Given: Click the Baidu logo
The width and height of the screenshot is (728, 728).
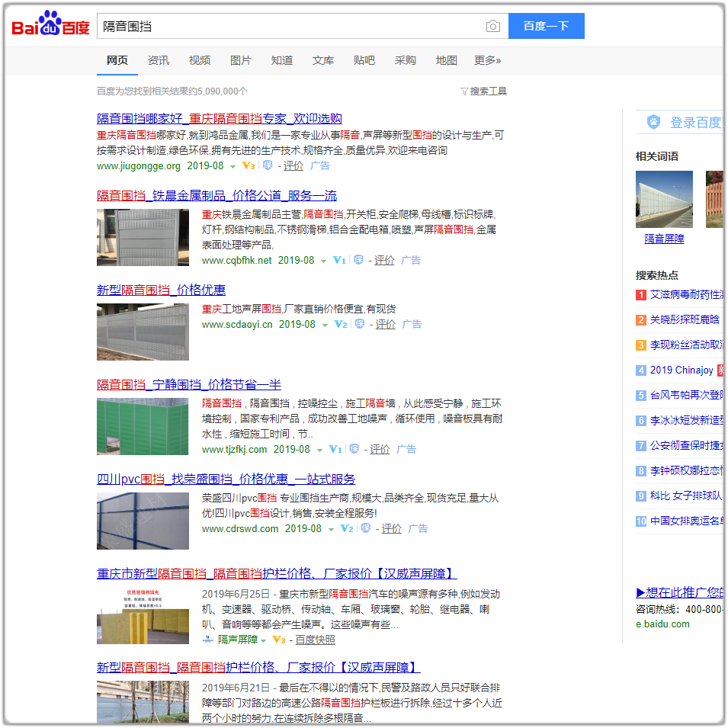Looking at the screenshot, I should [x=50, y=26].
